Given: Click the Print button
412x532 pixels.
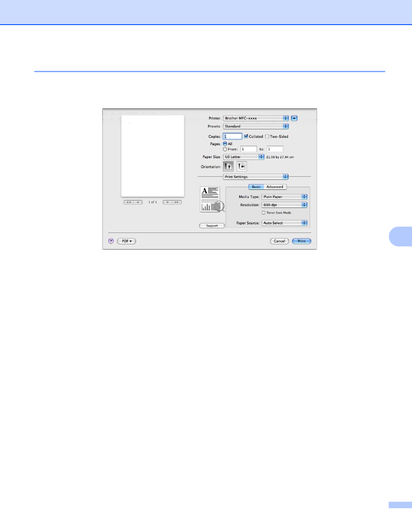Looking at the screenshot, I should pyautogui.click(x=301, y=241).
